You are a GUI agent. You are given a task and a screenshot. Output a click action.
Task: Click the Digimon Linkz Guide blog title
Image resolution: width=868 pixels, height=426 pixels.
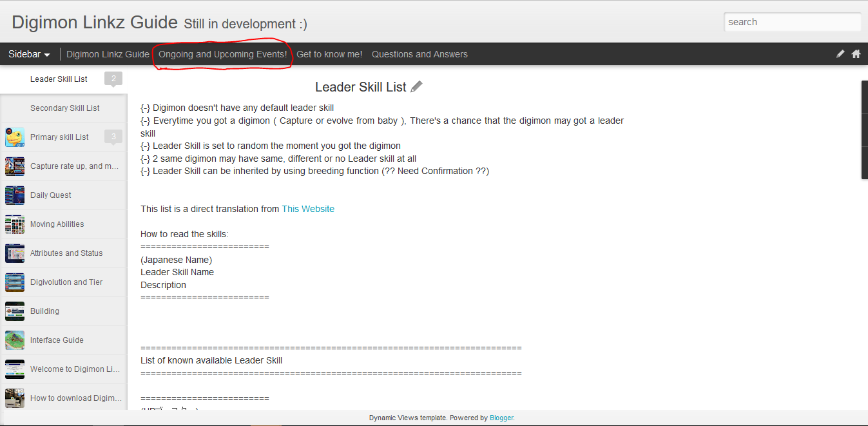pyautogui.click(x=95, y=23)
